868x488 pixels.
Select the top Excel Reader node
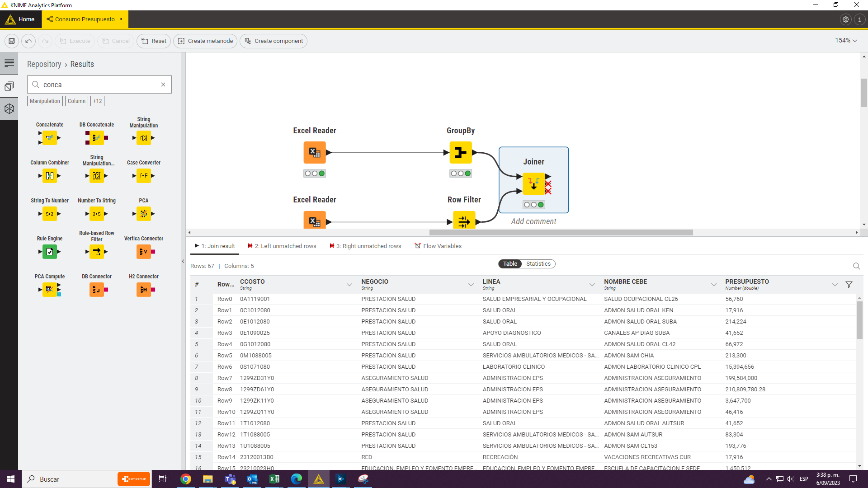click(315, 153)
